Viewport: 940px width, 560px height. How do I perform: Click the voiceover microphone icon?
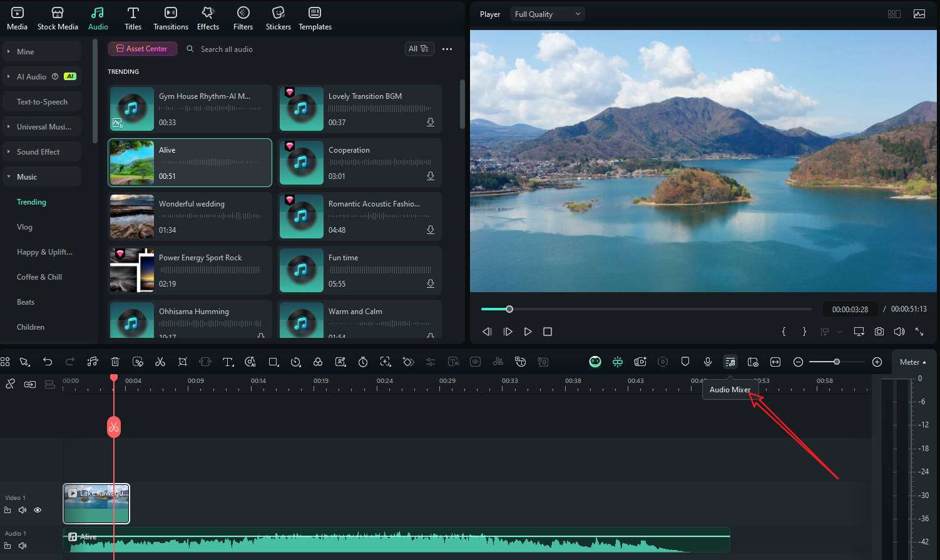click(708, 362)
